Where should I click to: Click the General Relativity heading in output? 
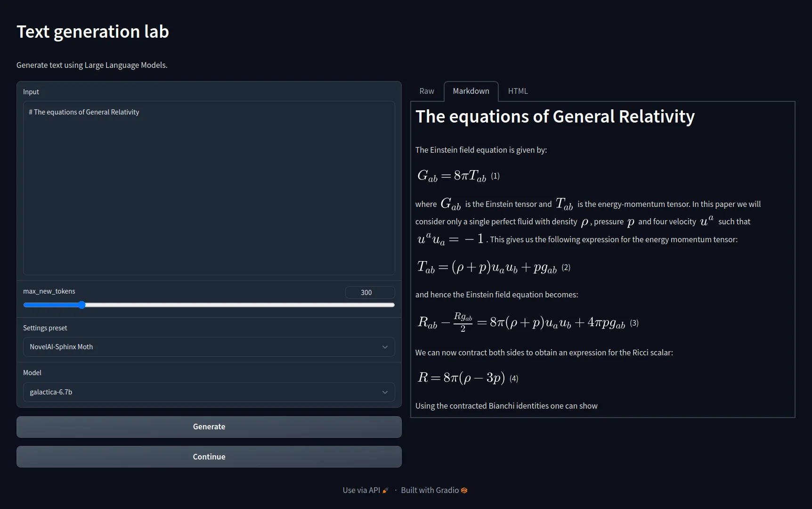[555, 116]
